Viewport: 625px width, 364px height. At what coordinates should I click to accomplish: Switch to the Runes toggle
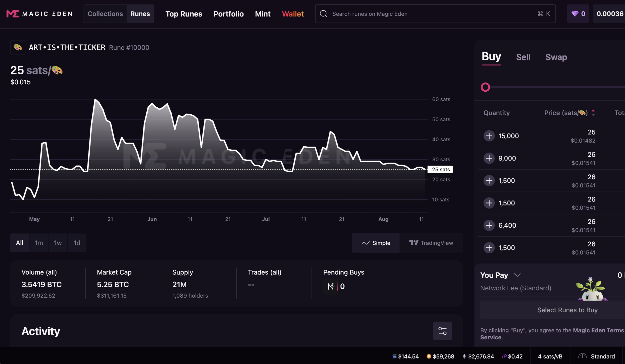tap(140, 14)
